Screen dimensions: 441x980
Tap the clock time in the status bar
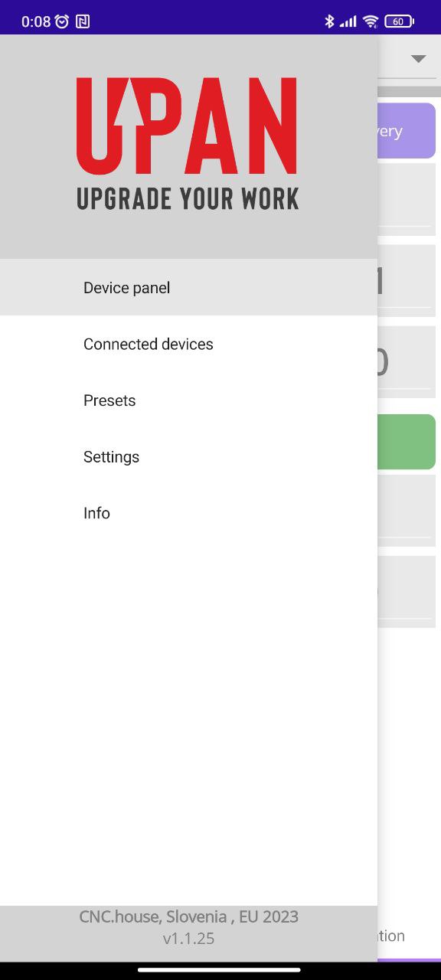click(36, 21)
